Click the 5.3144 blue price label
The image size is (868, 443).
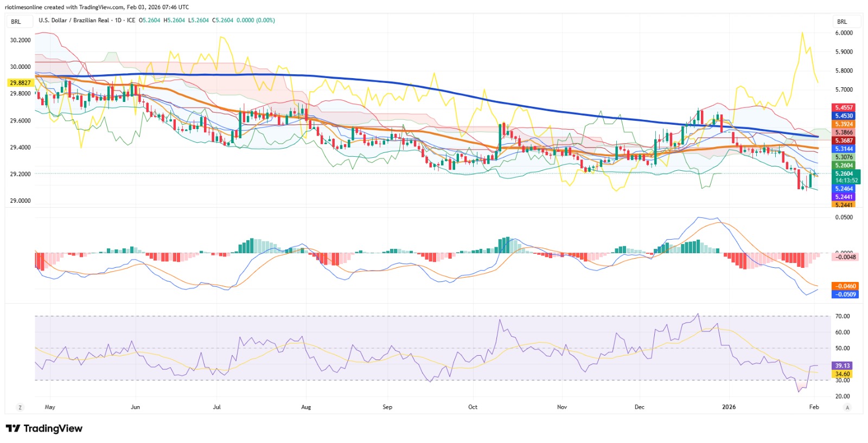pos(844,149)
